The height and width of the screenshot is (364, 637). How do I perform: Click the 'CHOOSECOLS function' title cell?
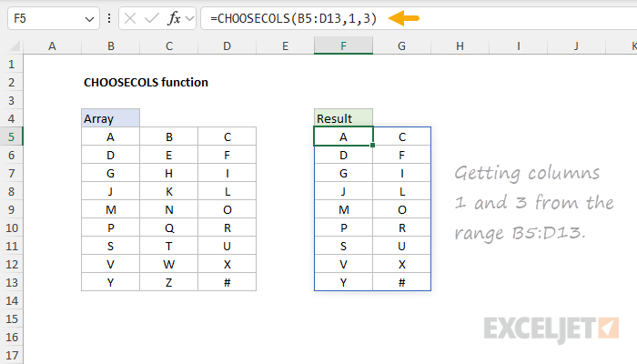pos(146,82)
